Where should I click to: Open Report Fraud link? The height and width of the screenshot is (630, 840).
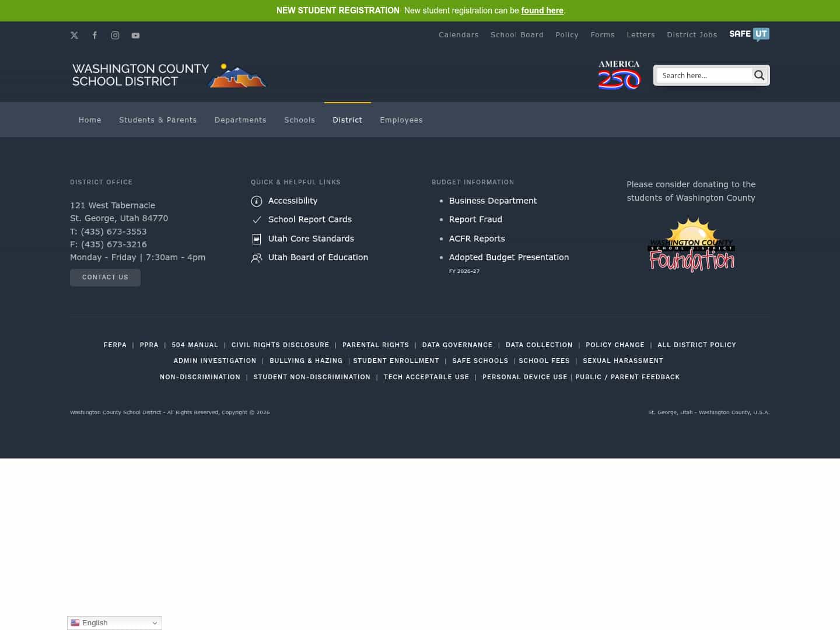coord(475,219)
